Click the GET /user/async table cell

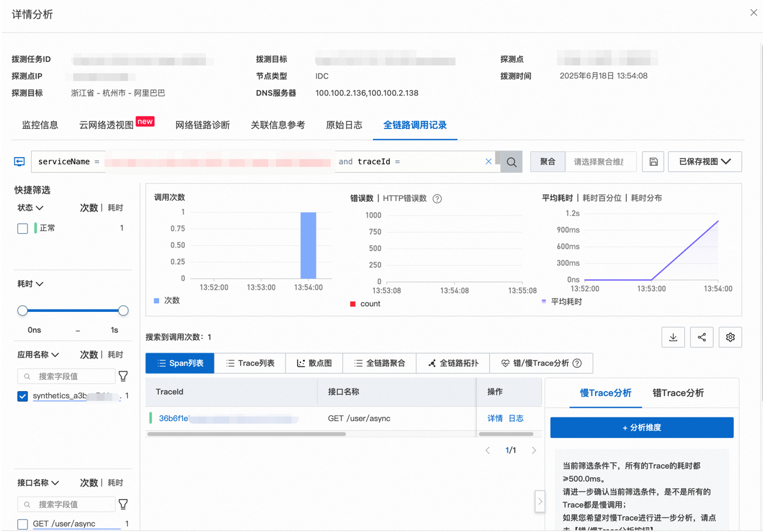(359, 419)
